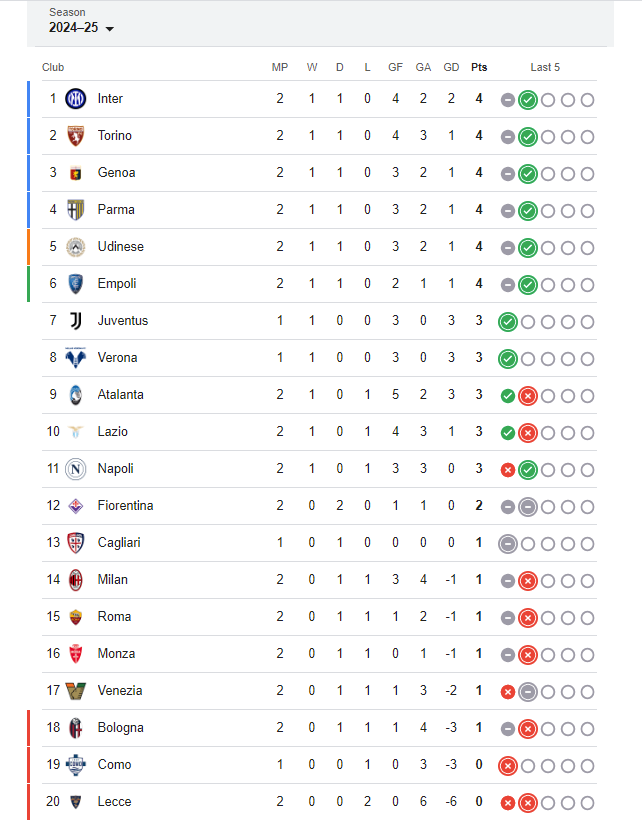Click Como's red loss result indicator
This screenshot has width=642, height=829.
[x=508, y=766]
